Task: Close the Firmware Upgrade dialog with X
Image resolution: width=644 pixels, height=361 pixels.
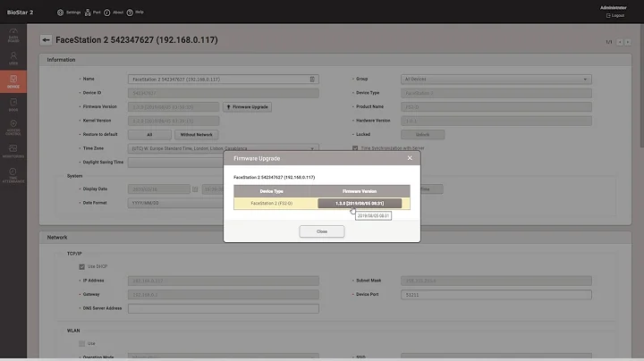Action: click(x=410, y=158)
